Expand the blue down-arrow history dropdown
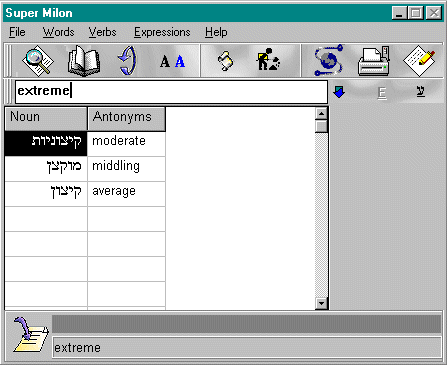 339,92
